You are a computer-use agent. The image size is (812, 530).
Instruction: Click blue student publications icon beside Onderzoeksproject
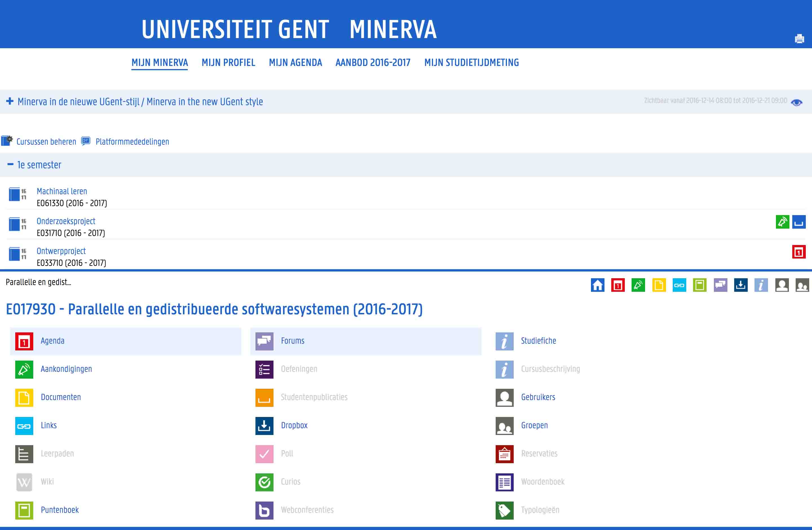(799, 222)
